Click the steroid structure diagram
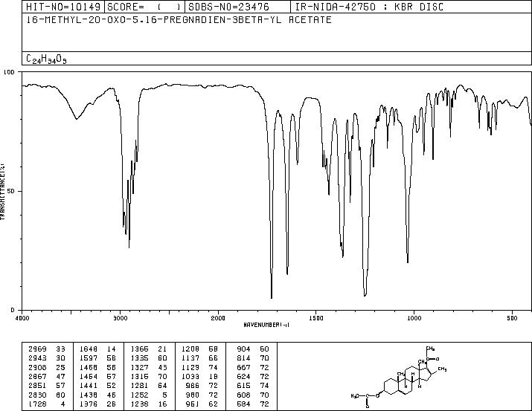Viewport: 532px width, 411px height. click(399, 376)
